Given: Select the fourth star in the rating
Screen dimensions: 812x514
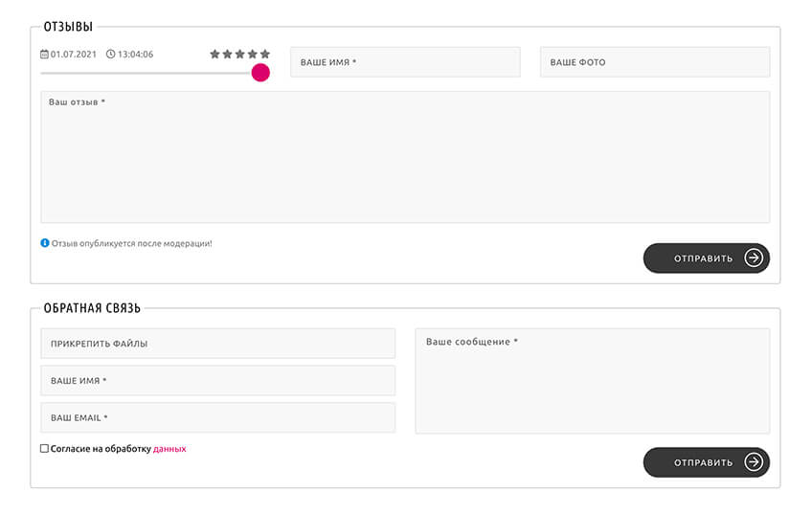Looking at the screenshot, I should click(253, 55).
